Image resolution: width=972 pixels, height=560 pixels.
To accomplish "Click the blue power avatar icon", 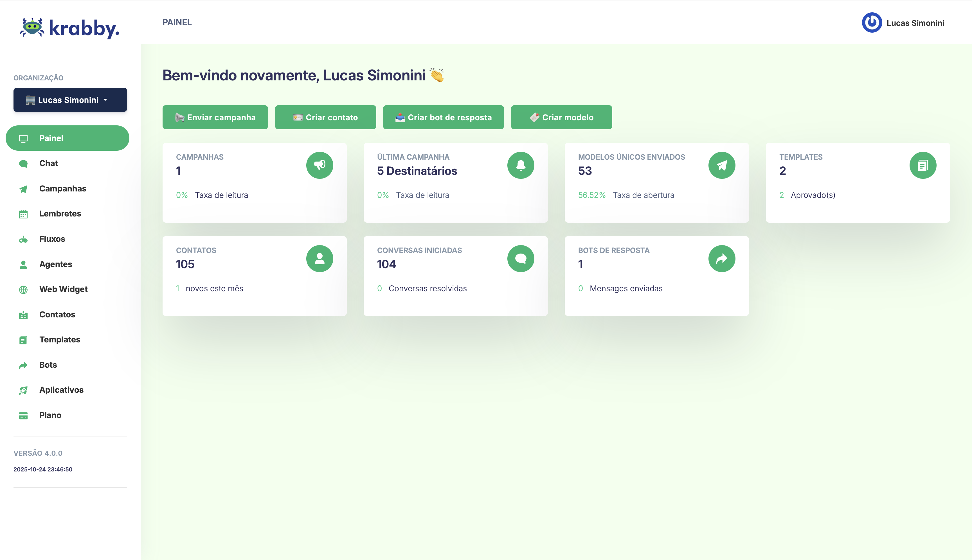I will (872, 23).
